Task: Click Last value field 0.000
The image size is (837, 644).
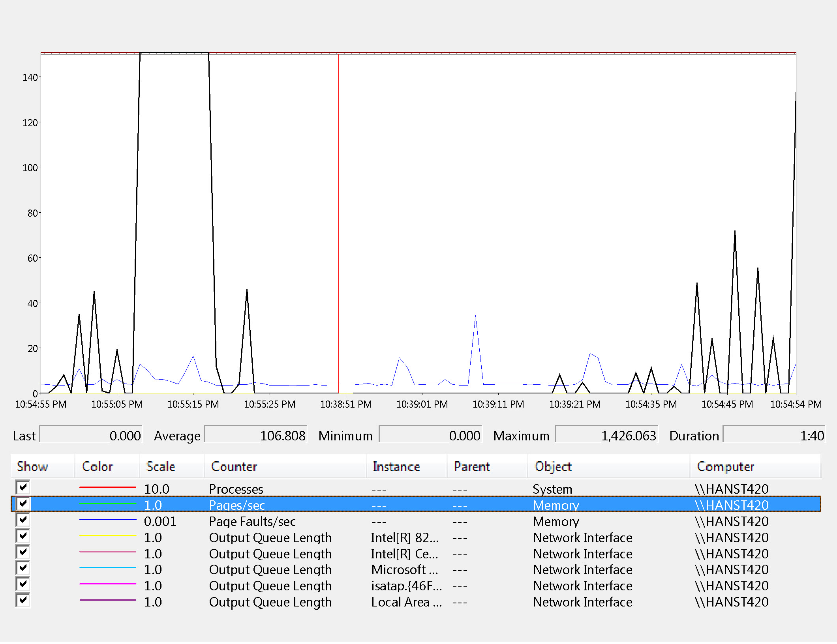Action: 91,434
